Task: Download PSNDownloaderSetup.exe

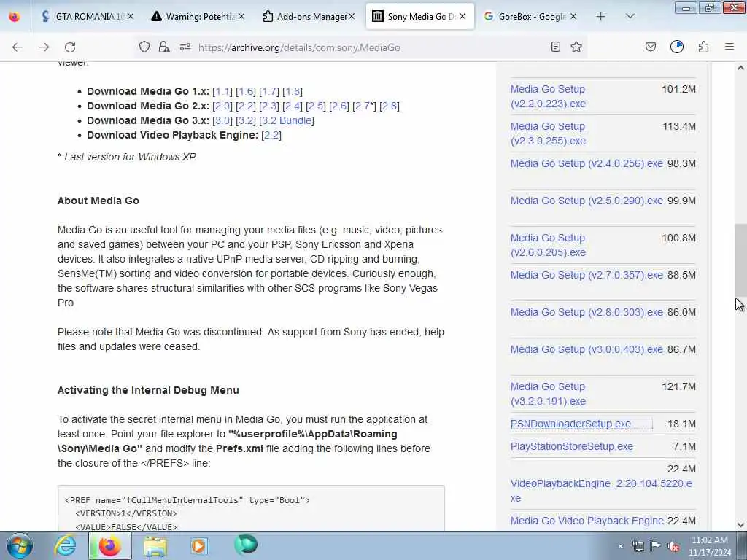Action: (x=570, y=424)
